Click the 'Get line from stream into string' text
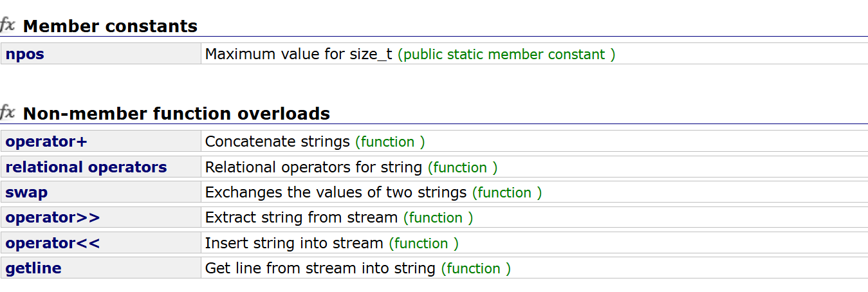The width and height of the screenshot is (868, 292). coord(320,268)
